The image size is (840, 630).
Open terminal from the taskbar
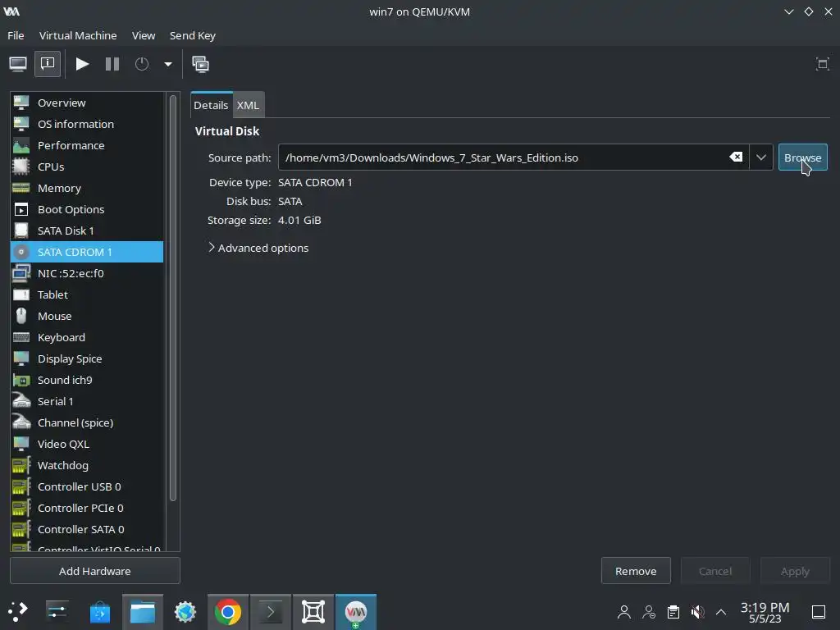[x=271, y=612]
